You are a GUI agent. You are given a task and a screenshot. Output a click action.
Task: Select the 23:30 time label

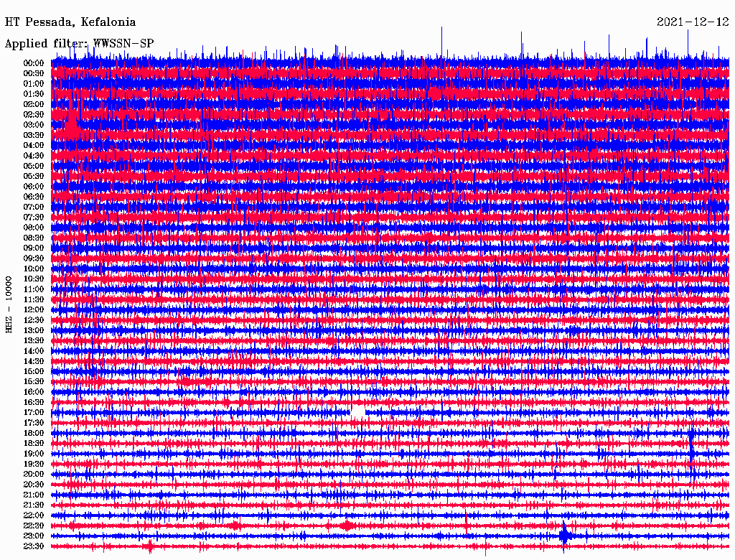(34, 546)
